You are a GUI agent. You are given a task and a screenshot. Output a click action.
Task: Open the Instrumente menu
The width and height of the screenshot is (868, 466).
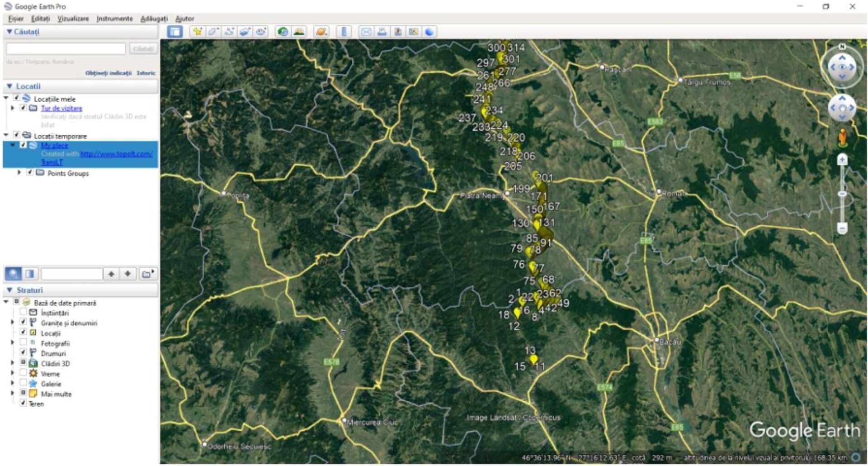coord(114,19)
